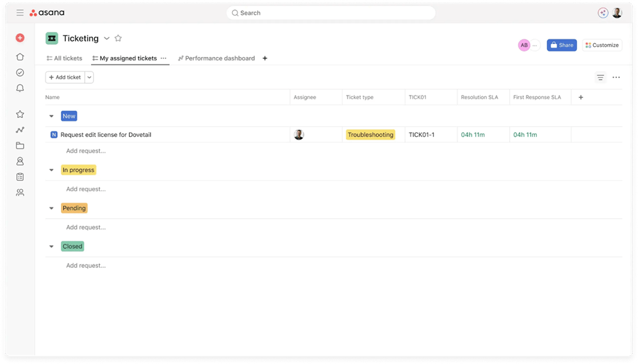Click the Ticketing project title
This screenshot has width=638, height=364.
pyautogui.click(x=81, y=38)
